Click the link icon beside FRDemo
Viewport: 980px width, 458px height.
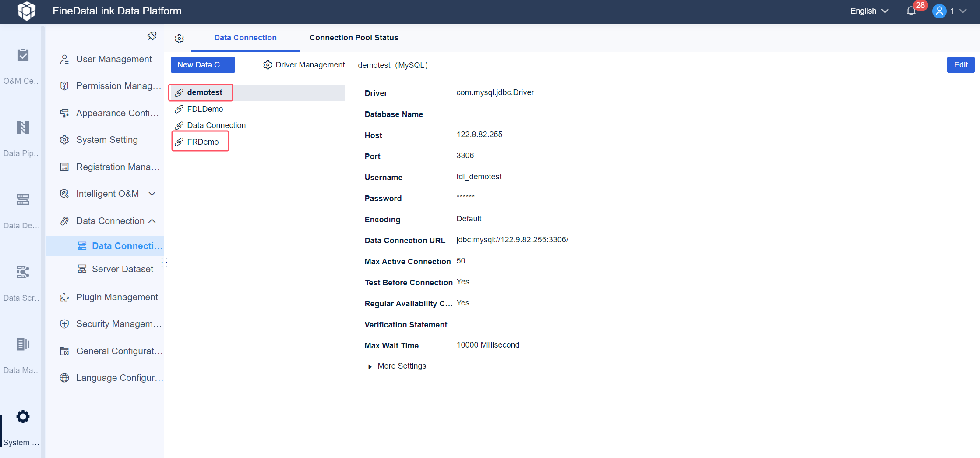pyautogui.click(x=179, y=142)
